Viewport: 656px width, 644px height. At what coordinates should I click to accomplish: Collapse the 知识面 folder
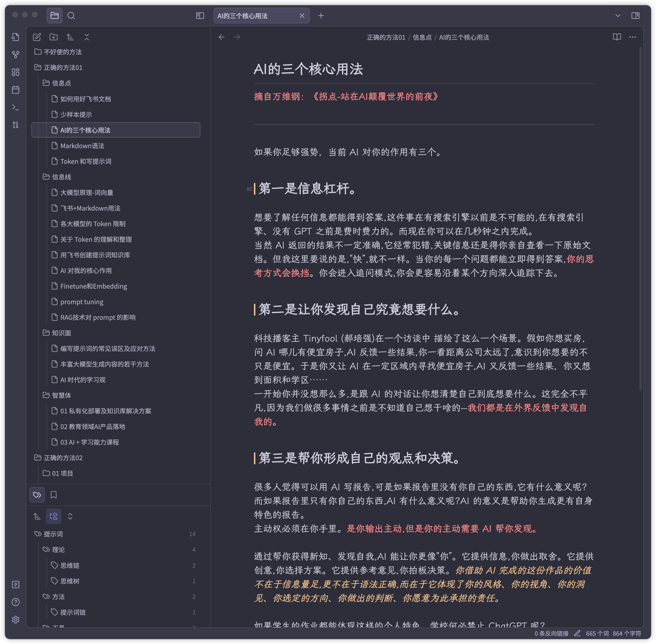point(116,333)
